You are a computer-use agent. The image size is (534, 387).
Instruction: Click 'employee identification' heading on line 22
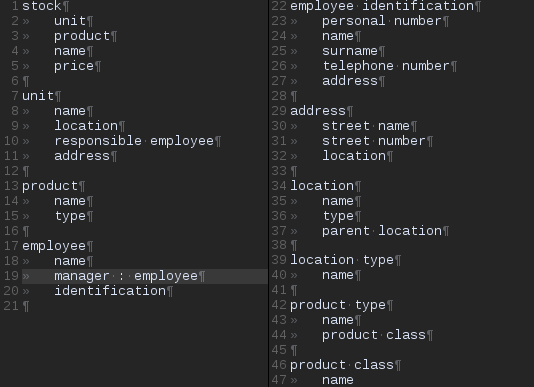pos(382,6)
